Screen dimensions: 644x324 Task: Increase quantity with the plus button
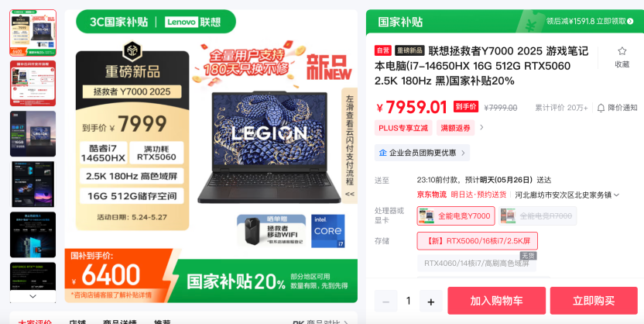click(x=431, y=301)
